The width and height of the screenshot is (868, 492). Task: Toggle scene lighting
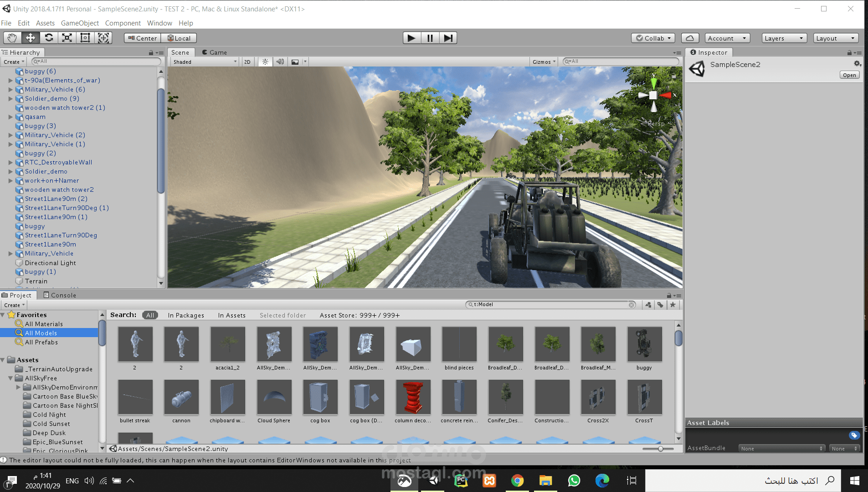265,62
